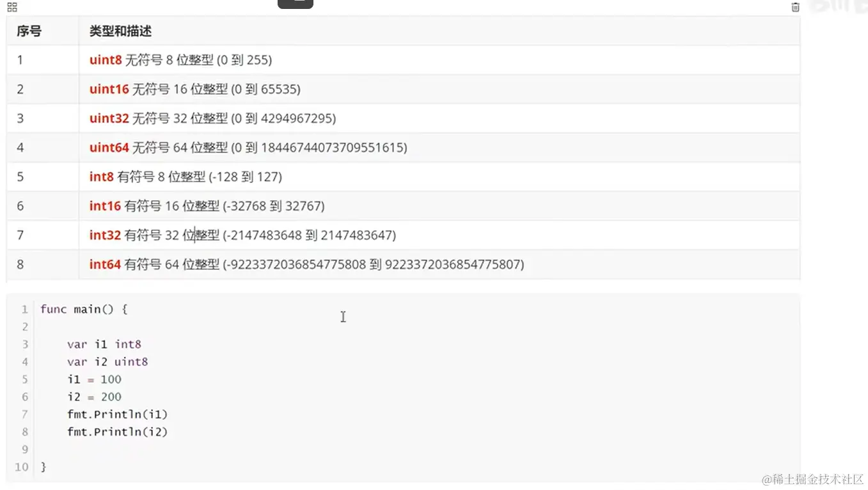This screenshot has height=490, width=868.
Task: Click 序号 cell 6 in the int16 row
Action: click(x=43, y=206)
